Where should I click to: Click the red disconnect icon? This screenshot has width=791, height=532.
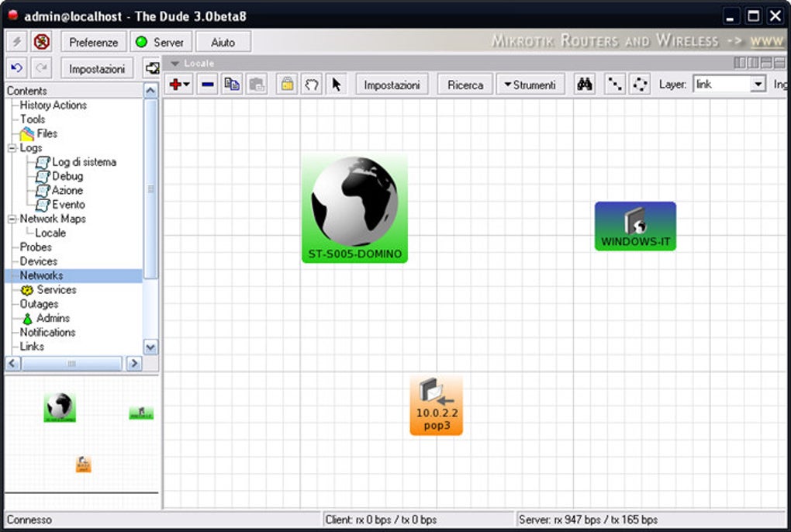(42, 42)
